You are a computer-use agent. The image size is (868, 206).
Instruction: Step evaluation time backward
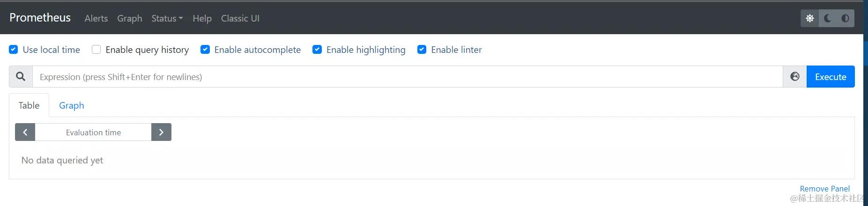tap(25, 132)
